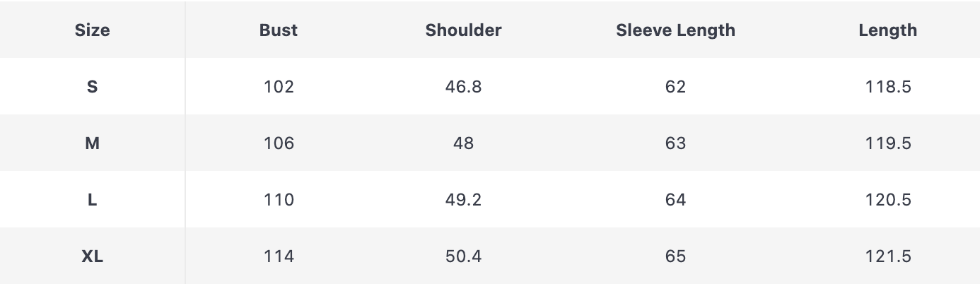Click bust value 106 for size M

(279, 143)
